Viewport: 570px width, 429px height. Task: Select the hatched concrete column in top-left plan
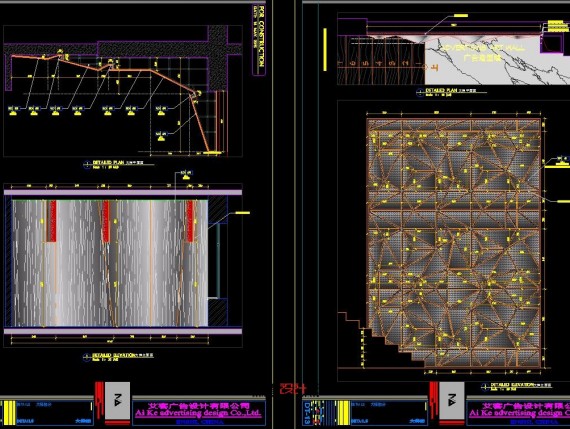click(218, 56)
